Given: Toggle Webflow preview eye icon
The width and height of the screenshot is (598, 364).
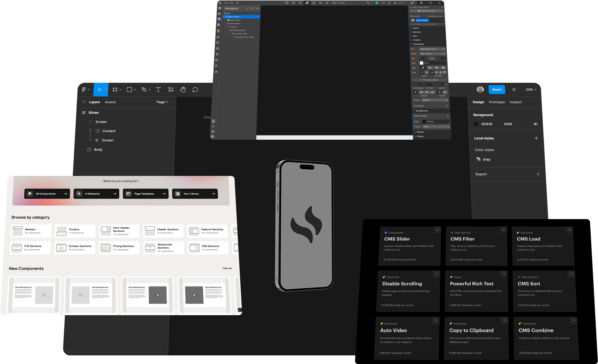Looking at the screenshot, I should coord(238,3).
